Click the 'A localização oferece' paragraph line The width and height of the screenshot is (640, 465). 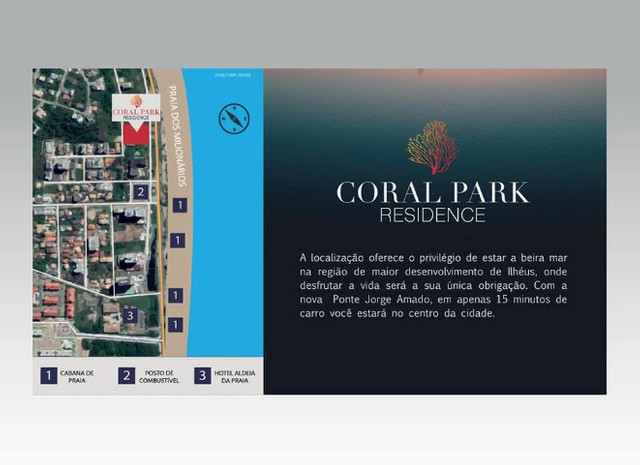coord(433,258)
